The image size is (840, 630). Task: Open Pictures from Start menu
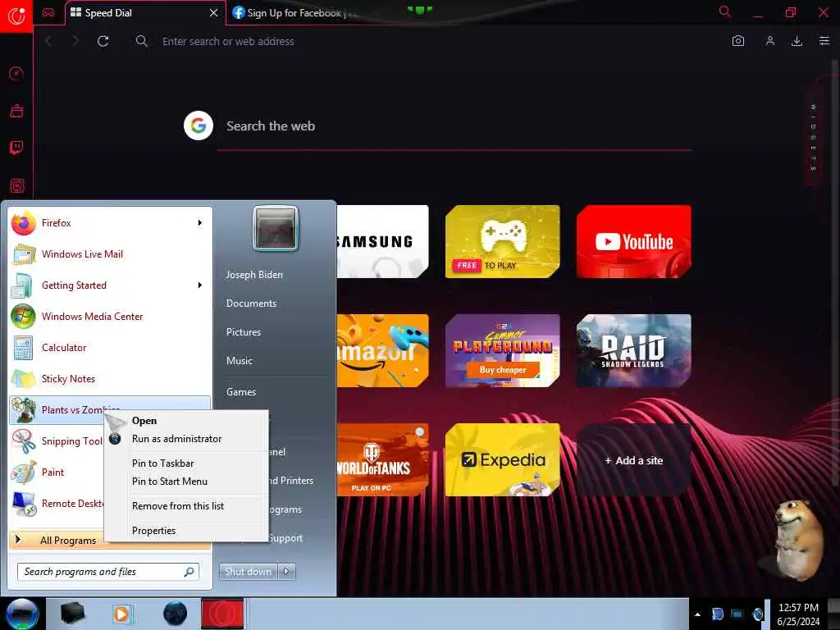244,332
